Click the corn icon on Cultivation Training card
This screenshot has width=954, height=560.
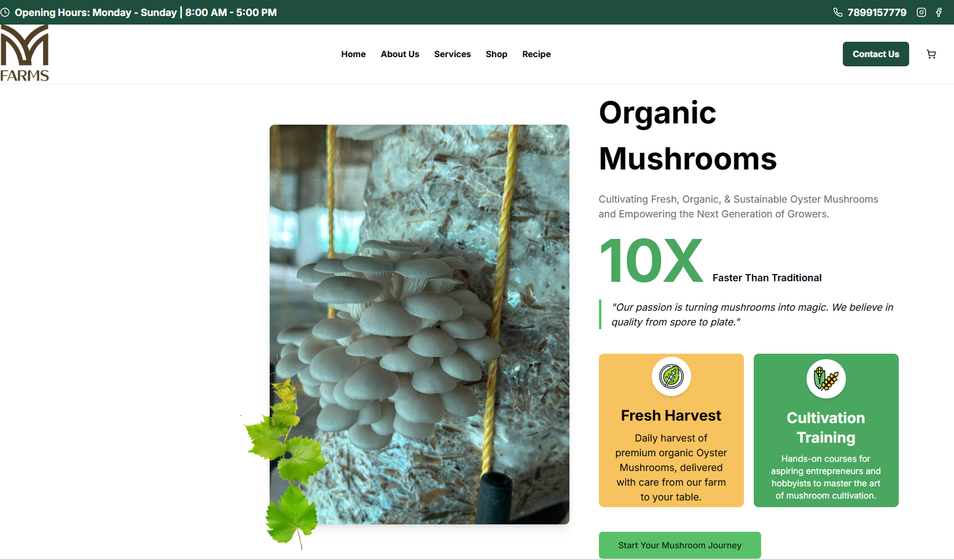click(x=826, y=379)
